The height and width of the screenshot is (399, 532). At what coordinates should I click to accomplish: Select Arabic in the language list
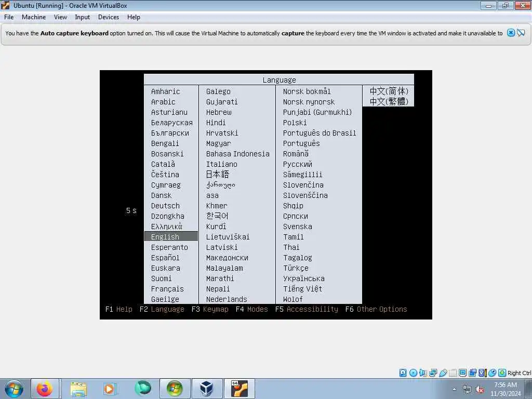pyautogui.click(x=163, y=102)
